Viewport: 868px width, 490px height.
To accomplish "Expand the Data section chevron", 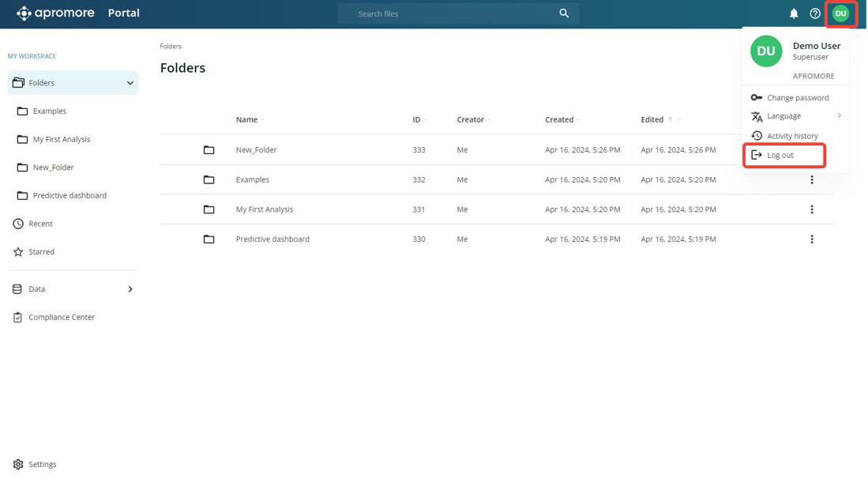I will pos(130,289).
